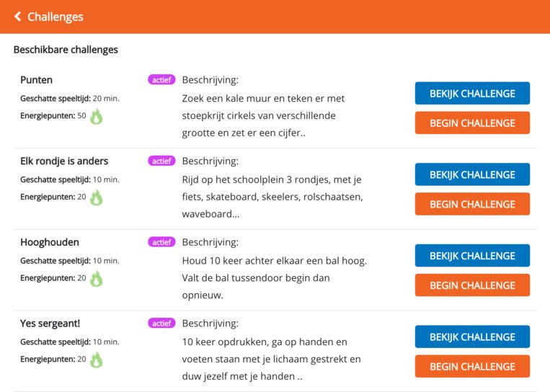Begin the Yes sergeant! challenge

[x=472, y=366]
